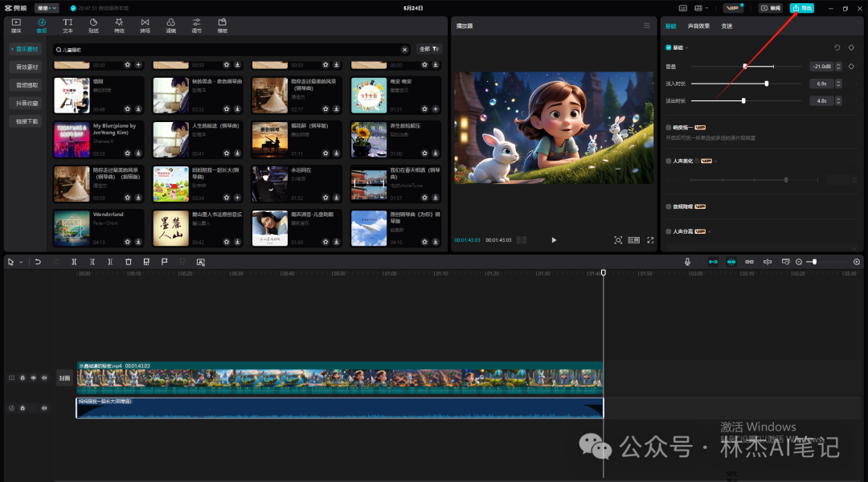Enter fullscreen preview in the player
The image size is (868, 482).
(x=649, y=240)
